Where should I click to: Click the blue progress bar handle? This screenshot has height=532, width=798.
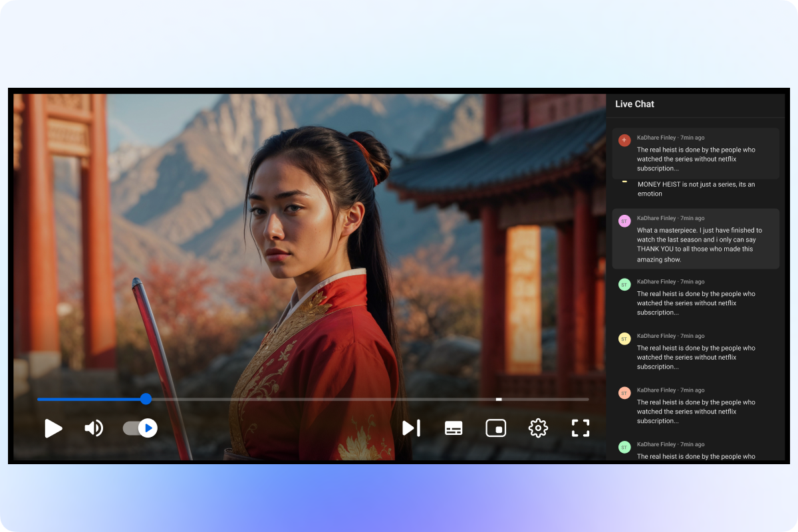pos(146,399)
